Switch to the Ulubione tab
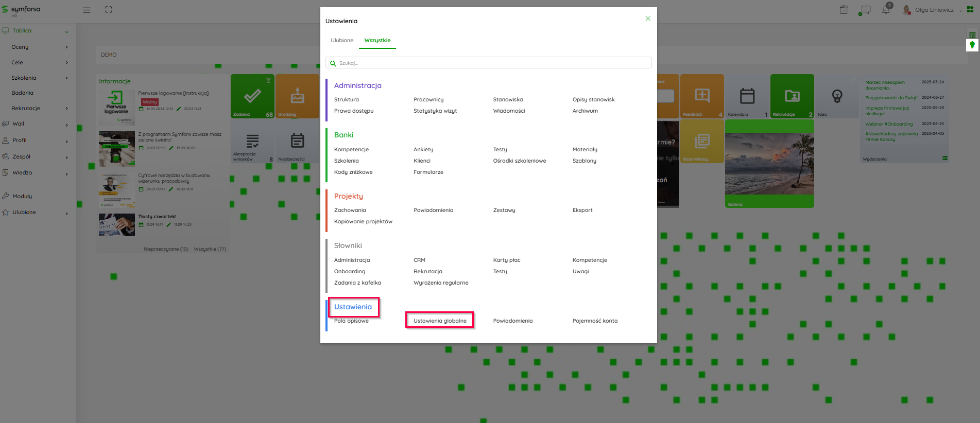This screenshot has height=423, width=980. click(342, 40)
